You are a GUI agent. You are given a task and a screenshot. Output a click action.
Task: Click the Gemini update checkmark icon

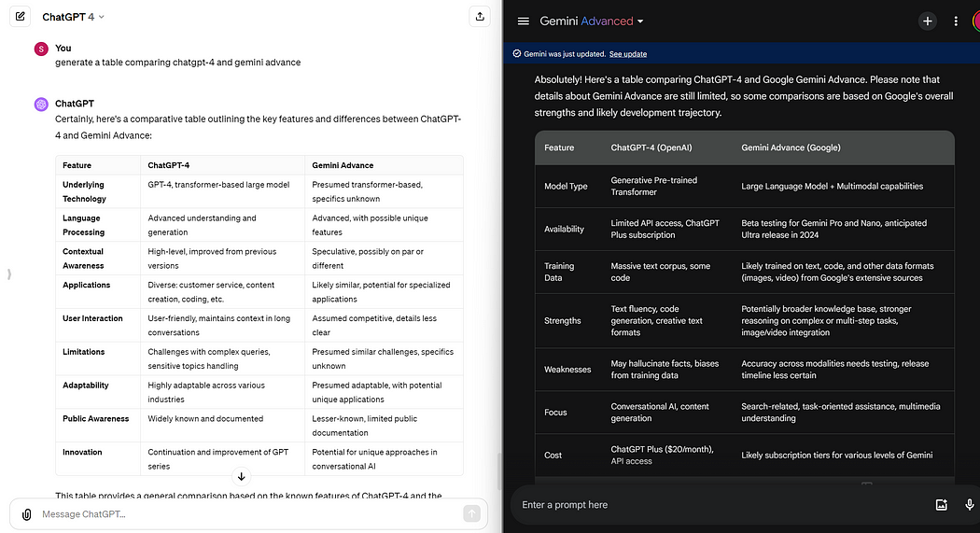517,54
